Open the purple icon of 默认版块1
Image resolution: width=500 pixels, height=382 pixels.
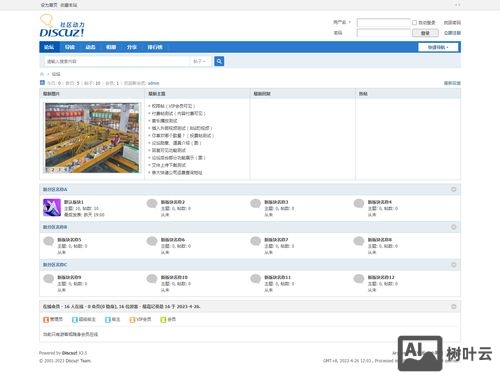click(52, 207)
